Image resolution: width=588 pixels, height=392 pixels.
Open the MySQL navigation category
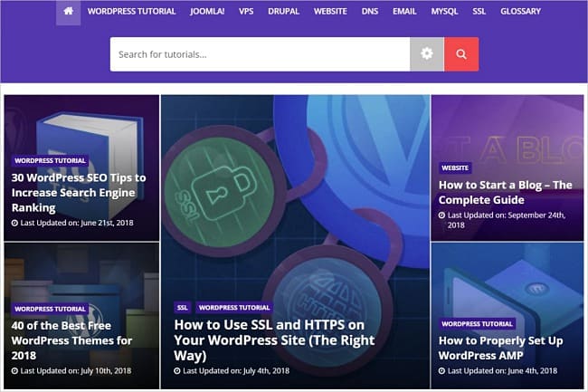point(444,11)
